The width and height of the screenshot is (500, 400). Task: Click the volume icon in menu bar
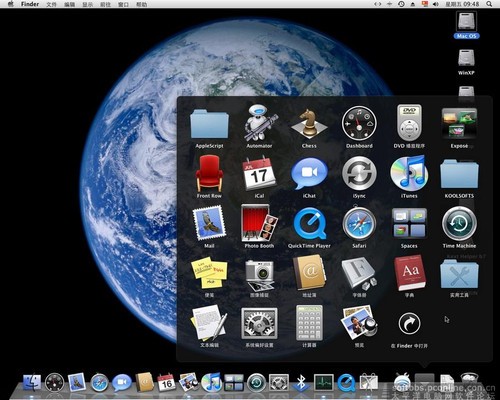pyautogui.click(x=436, y=4)
